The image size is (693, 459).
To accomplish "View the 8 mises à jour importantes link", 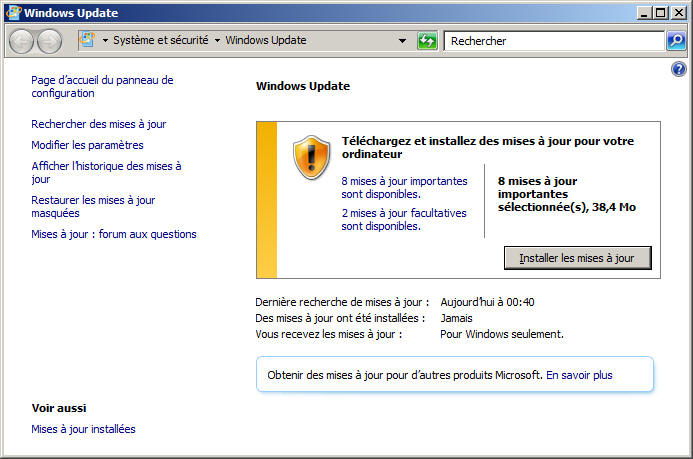I will (404, 187).
